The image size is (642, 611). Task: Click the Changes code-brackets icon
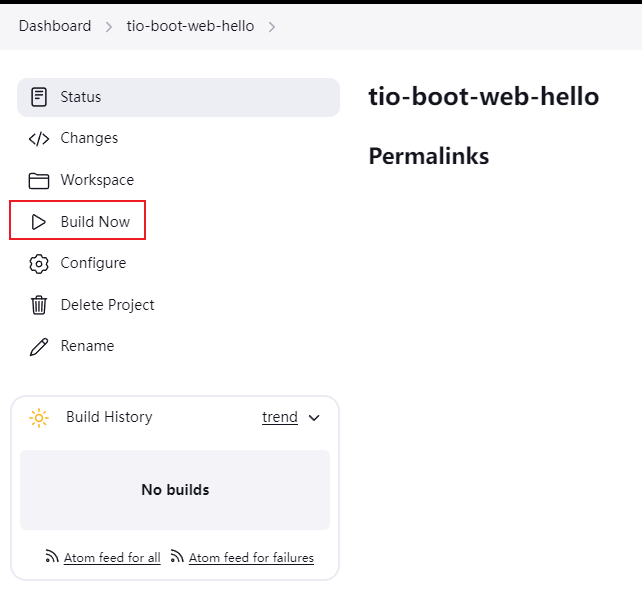[39, 139]
